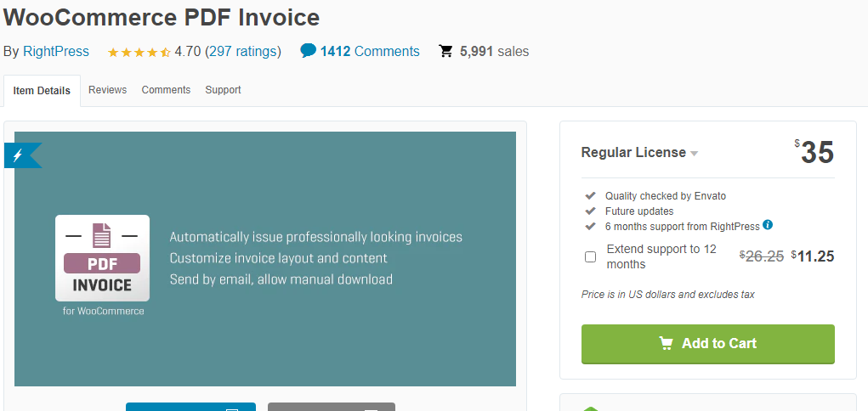The image size is (868, 411).
Task: Click checkmark beside Quality checked by Envato
Action: [590, 196]
